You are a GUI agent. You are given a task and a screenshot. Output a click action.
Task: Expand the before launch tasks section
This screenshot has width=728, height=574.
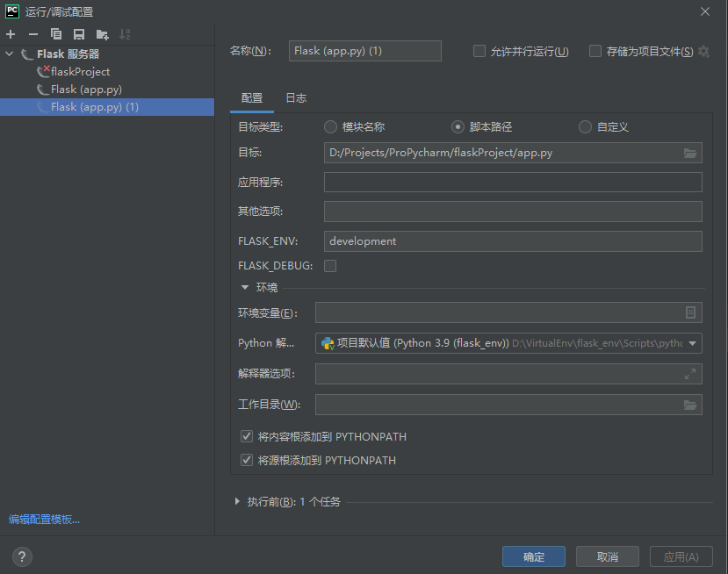237,502
